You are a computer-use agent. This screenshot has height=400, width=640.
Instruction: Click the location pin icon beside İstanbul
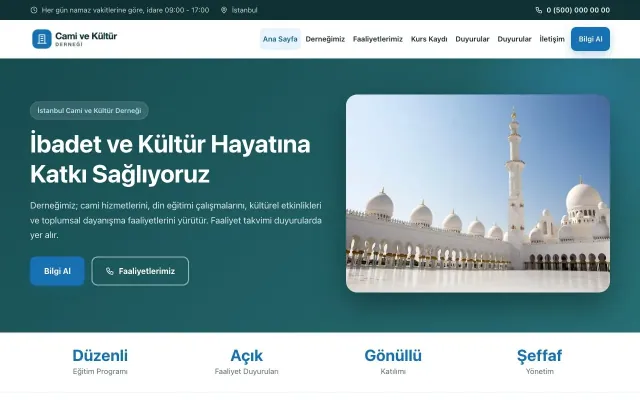point(224,10)
